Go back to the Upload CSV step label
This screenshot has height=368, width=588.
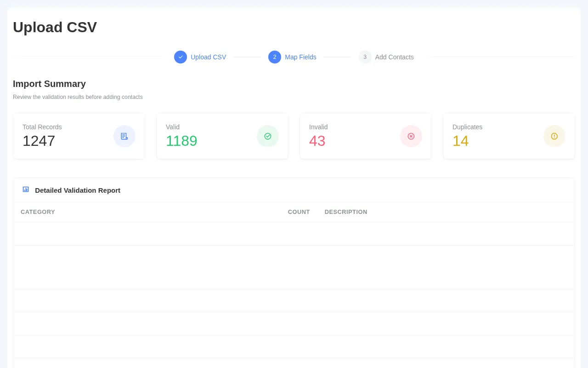[208, 57]
